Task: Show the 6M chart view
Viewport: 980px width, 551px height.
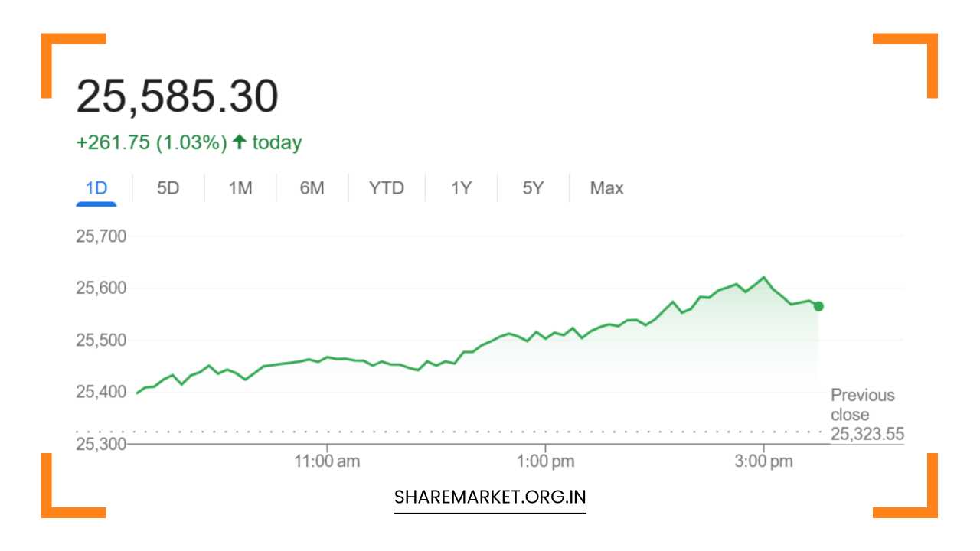Action: click(x=312, y=188)
